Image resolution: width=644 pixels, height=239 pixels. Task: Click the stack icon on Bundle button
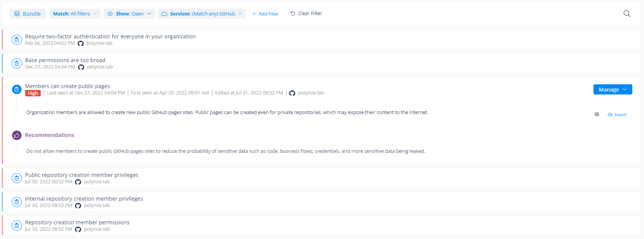(x=17, y=14)
